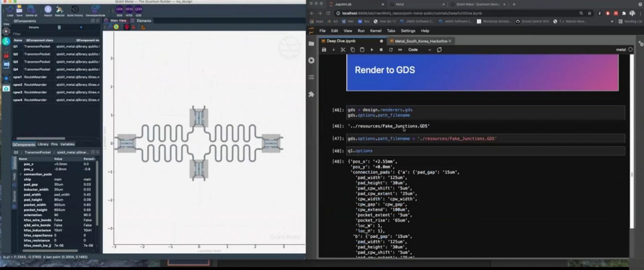Open the JupyterLab Kernel menu
Image resolution: width=644 pixels, height=270 pixels.
(376, 31)
